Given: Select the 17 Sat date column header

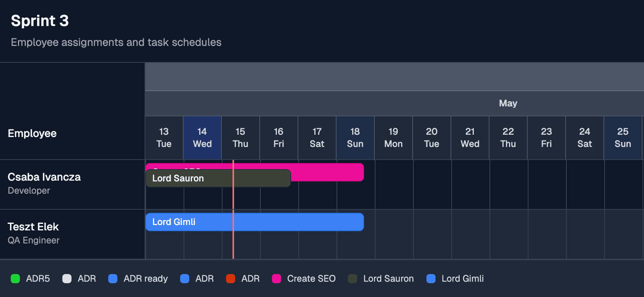Looking at the screenshot, I should (317, 138).
